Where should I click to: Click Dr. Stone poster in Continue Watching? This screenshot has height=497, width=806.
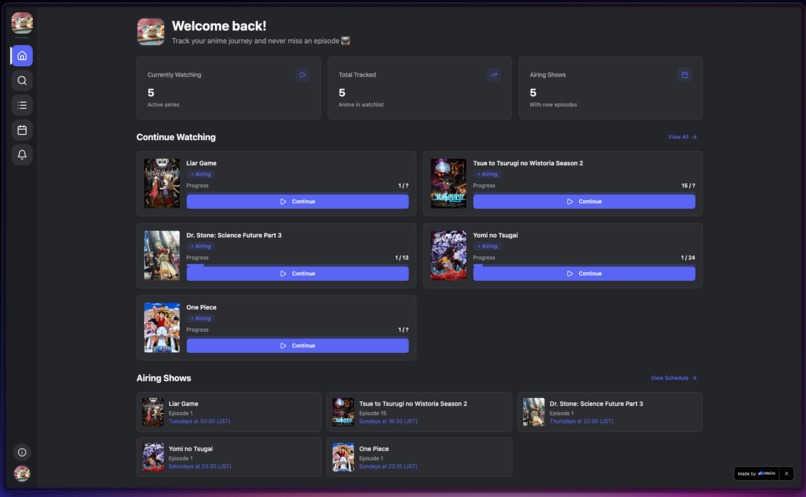[x=162, y=255]
